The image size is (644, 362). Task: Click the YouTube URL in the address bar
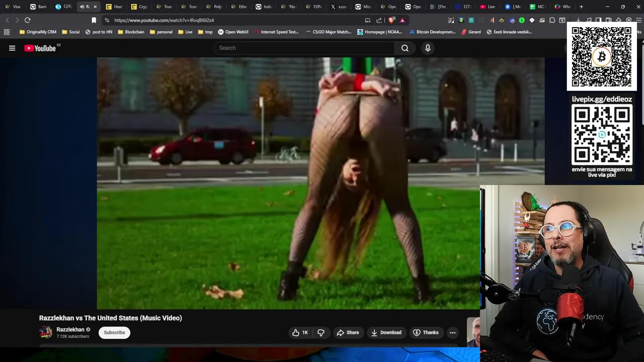pyautogui.click(x=164, y=20)
